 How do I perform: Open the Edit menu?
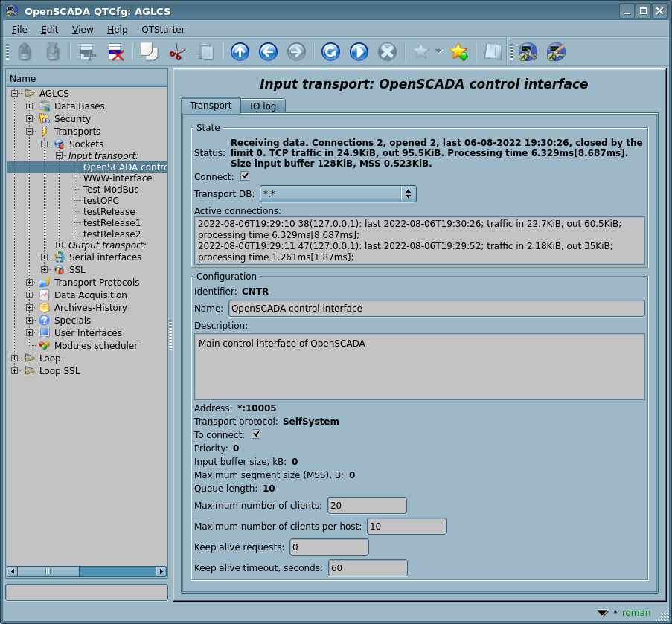tap(49, 30)
